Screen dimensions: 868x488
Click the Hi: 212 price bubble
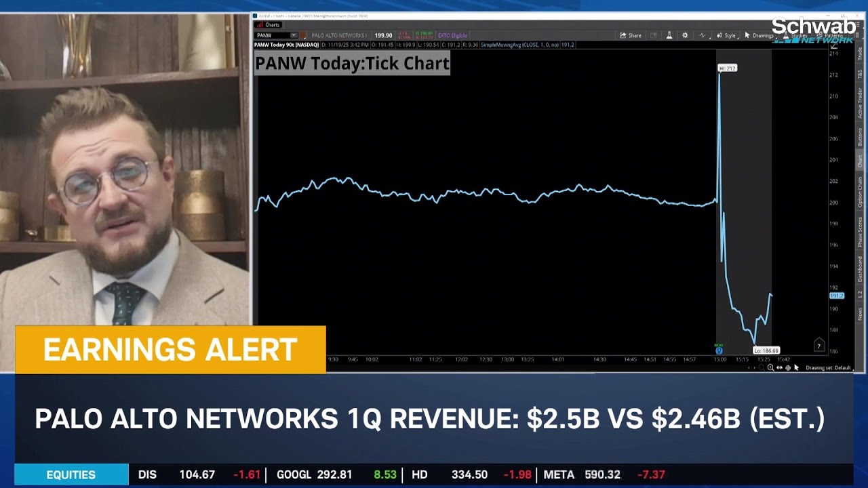[x=727, y=68]
